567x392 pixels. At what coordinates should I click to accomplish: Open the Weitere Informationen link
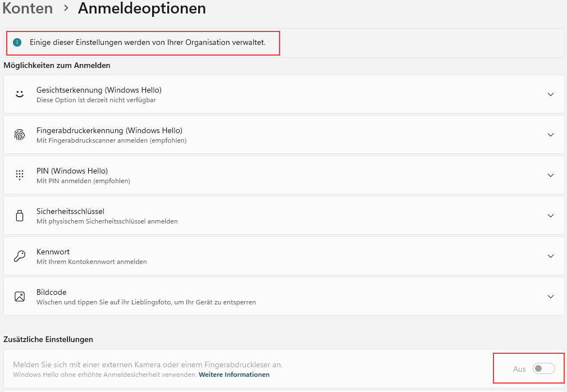coord(234,375)
